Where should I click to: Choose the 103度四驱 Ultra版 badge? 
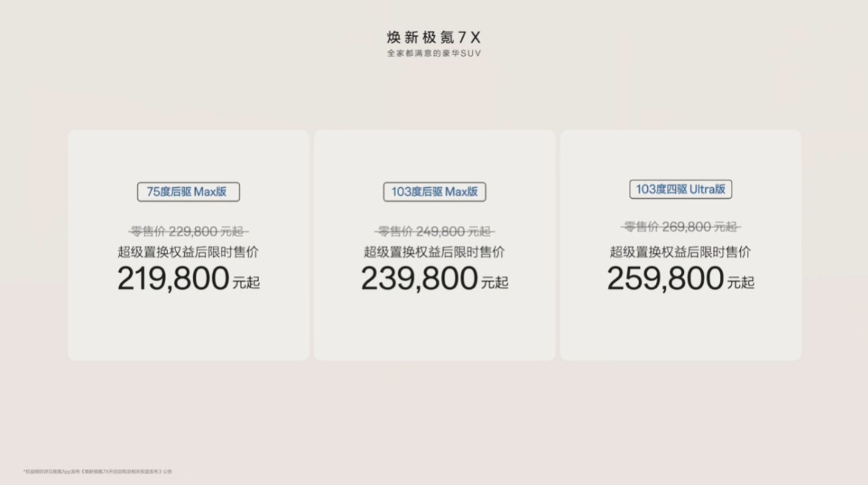pos(680,189)
